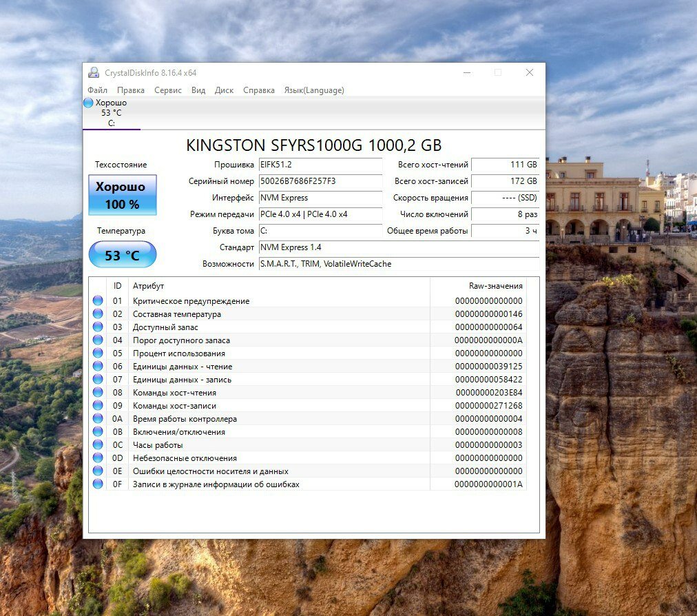
Task: Open the Справка menu
Action: [259, 90]
